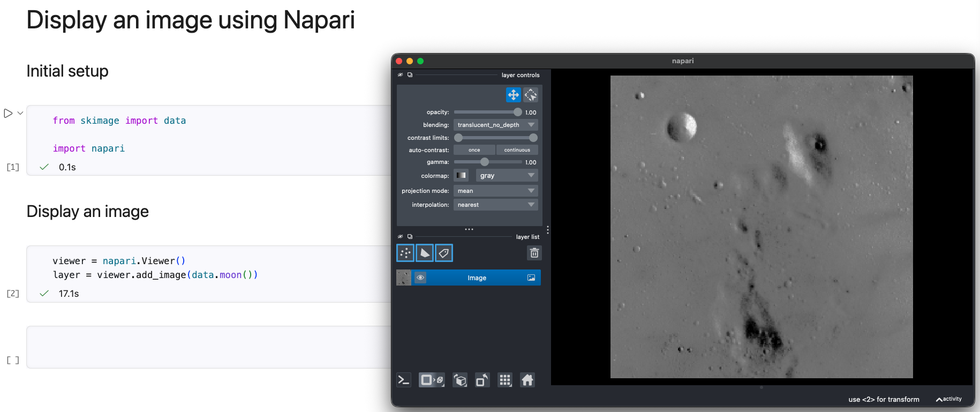The width and height of the screenshot is (980, 412).
Task: Transpose displayed dimensions button
Action: point(483,380)
